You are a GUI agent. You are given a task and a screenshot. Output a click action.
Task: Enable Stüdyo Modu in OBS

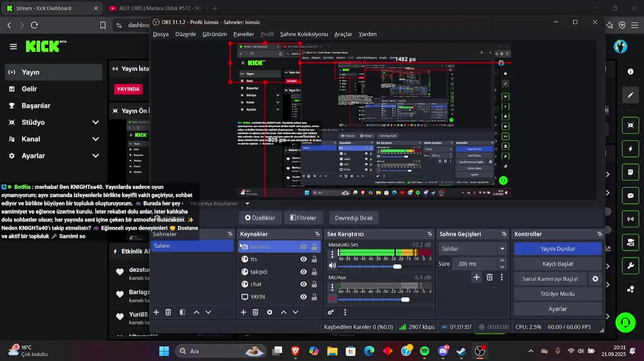click(558, 294)
